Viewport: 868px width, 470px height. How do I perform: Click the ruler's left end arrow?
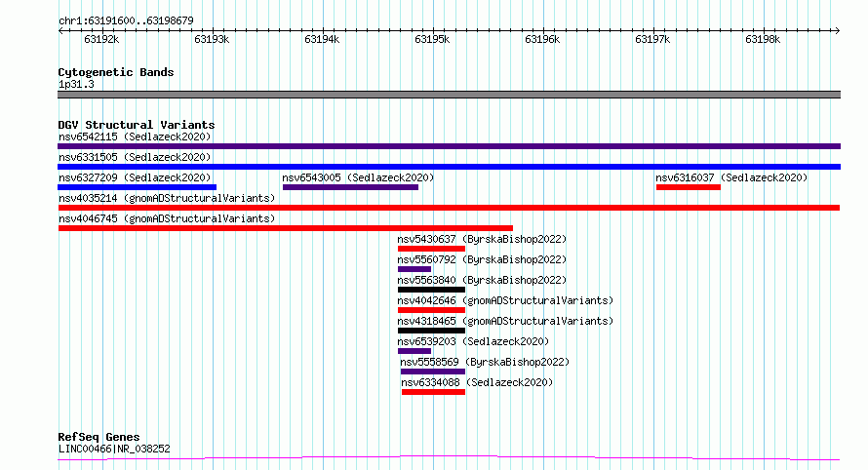pyautogui.click(x=60, y=31)
